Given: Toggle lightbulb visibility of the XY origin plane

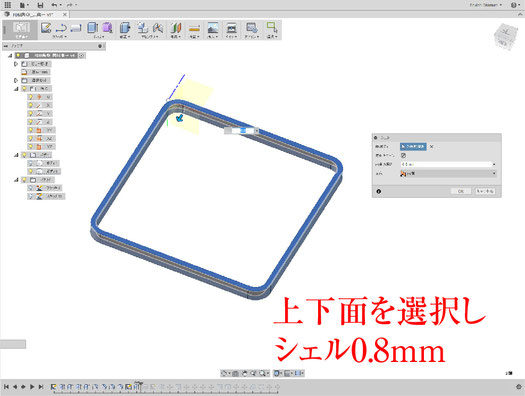Looking at the screenshot, I should click(31, 130).
